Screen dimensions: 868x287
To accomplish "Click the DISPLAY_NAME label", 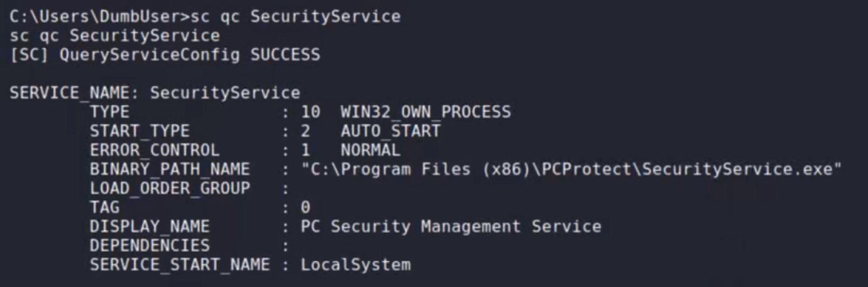I will click(x=150, y=227).
